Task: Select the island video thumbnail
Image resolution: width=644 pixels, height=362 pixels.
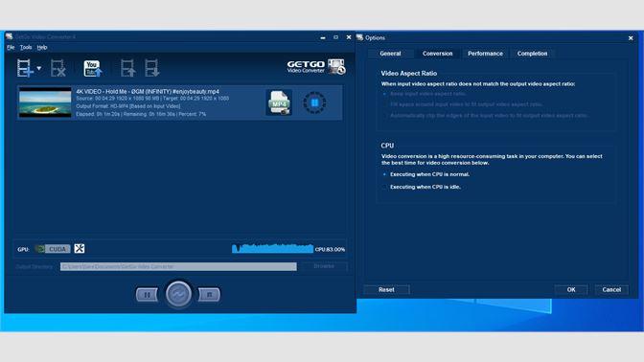Action: click(45, 102)
